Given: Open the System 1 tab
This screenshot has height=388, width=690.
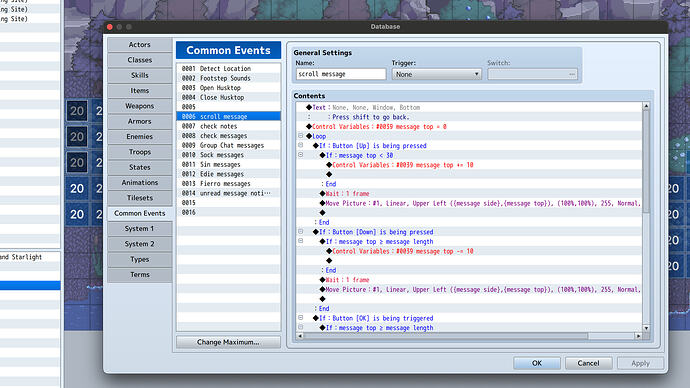Looking at the screenshot, I should coord(139,228).
